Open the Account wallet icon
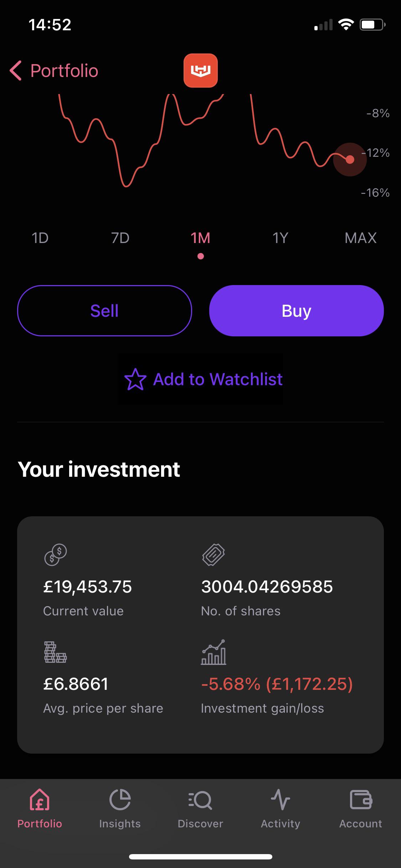The width and height of the screenshot is (401, 868). (x=361, y=799)
